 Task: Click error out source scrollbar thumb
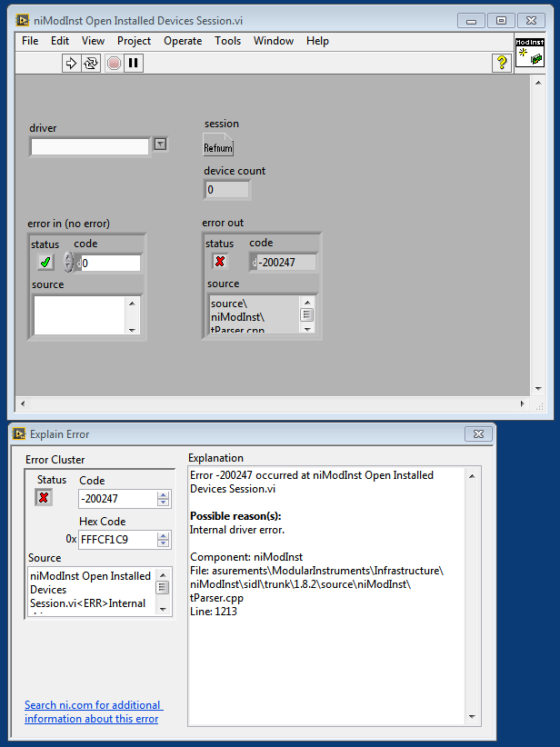[x=307, y=315]
